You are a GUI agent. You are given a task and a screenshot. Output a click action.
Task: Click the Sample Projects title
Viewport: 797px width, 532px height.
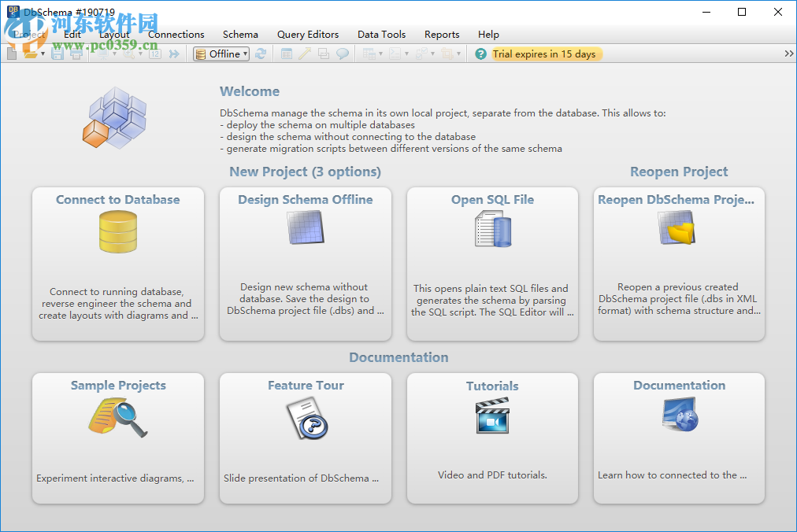point(118,386)
